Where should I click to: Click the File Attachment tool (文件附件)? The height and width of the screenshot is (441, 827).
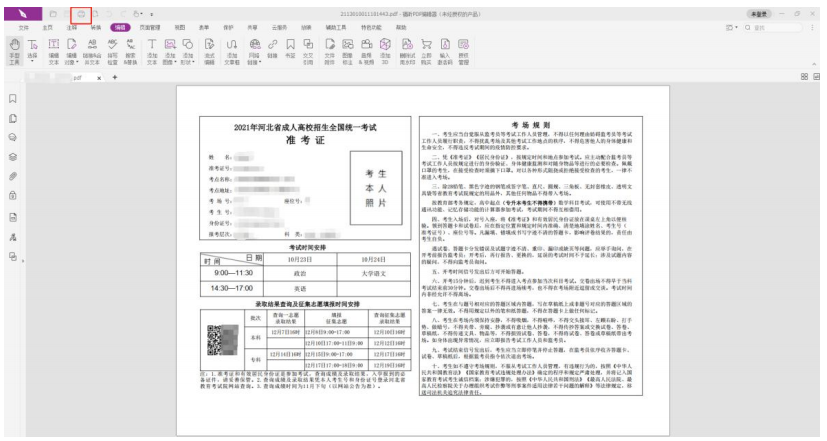[x=330, y=52]
